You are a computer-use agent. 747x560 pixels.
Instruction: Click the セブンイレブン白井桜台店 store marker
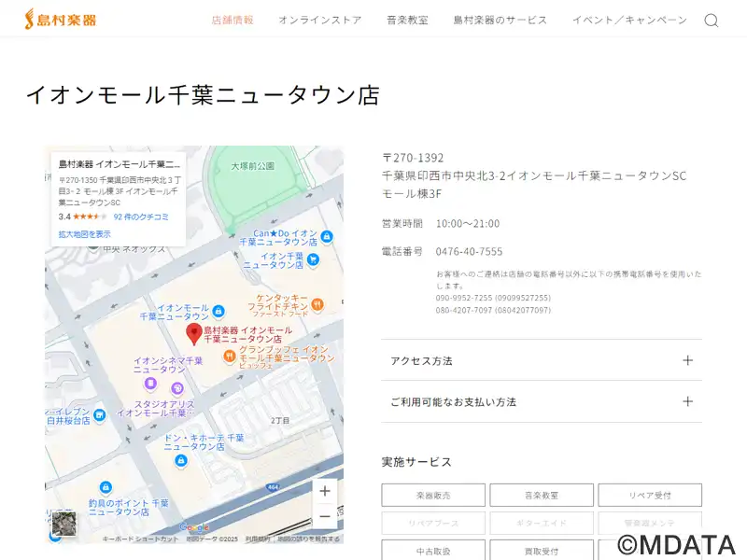click(99, 415)
